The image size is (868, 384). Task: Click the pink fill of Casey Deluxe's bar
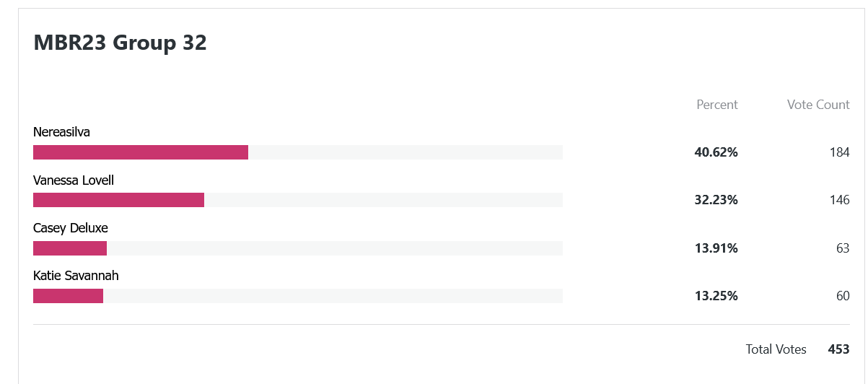(70, 248)
